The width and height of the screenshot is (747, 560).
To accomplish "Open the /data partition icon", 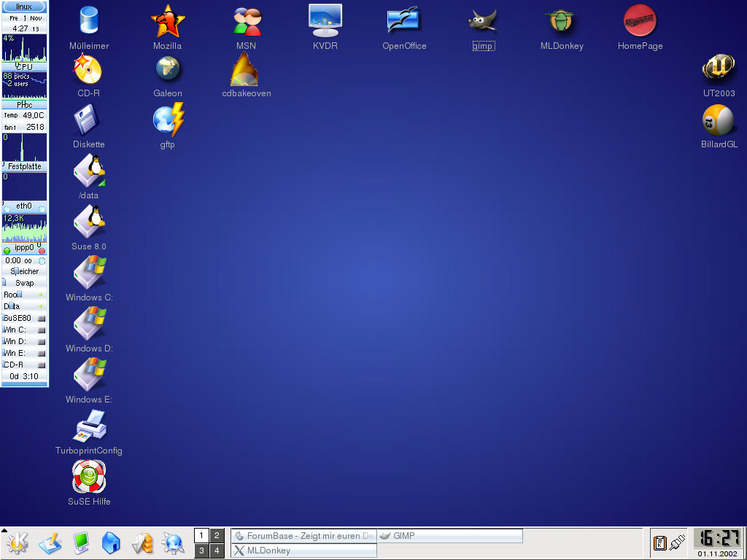I will pyautogui.click(x=89, y=171).
